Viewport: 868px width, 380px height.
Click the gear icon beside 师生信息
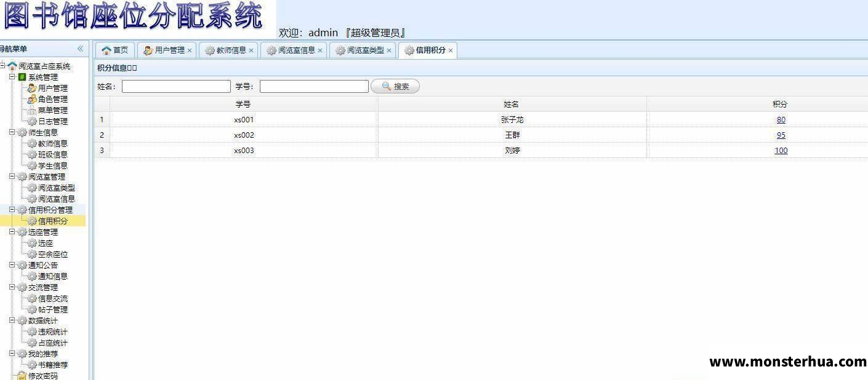click(22, 132)
